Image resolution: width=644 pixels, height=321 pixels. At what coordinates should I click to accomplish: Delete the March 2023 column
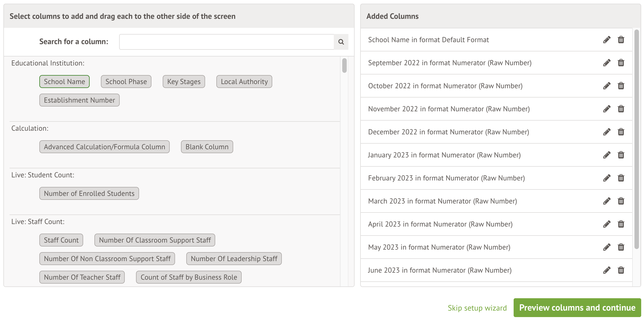tap(621, 201)
